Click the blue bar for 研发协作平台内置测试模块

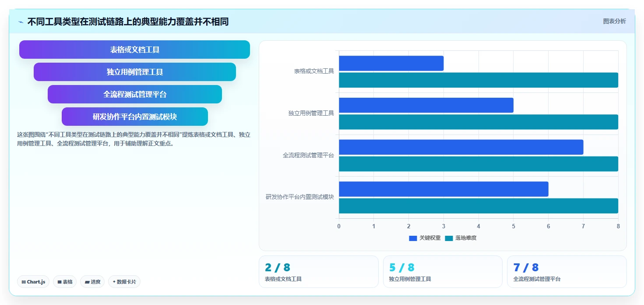[x=443, y=189]
